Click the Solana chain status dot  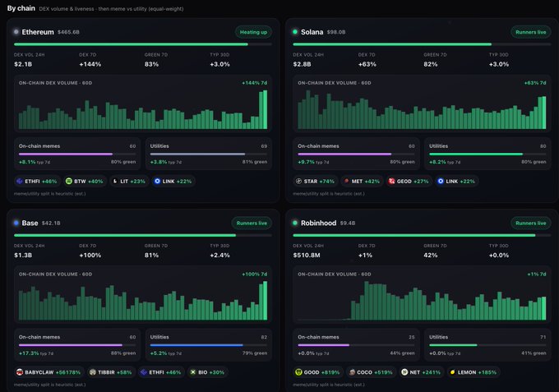coord(295,32)
